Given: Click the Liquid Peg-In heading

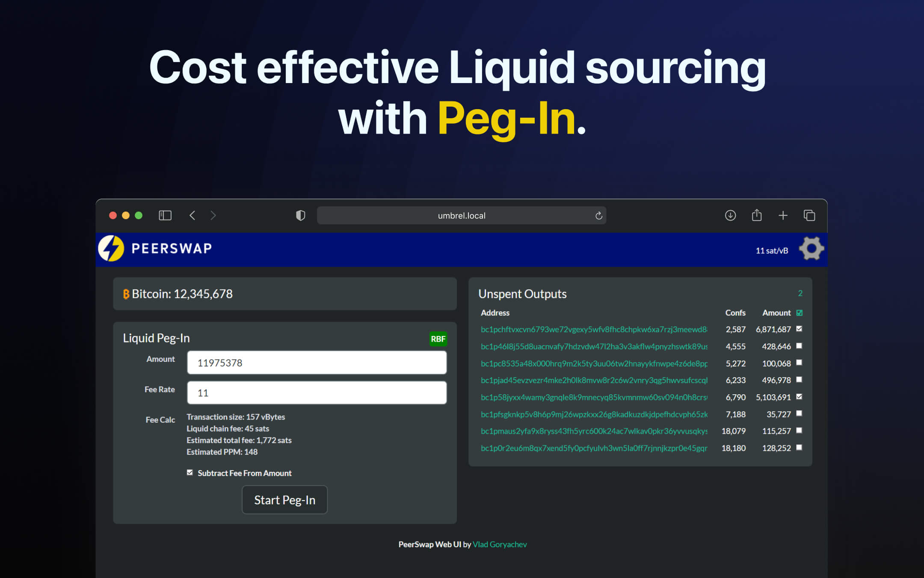Looking at the screenshot, I should (x=156, y=338).
